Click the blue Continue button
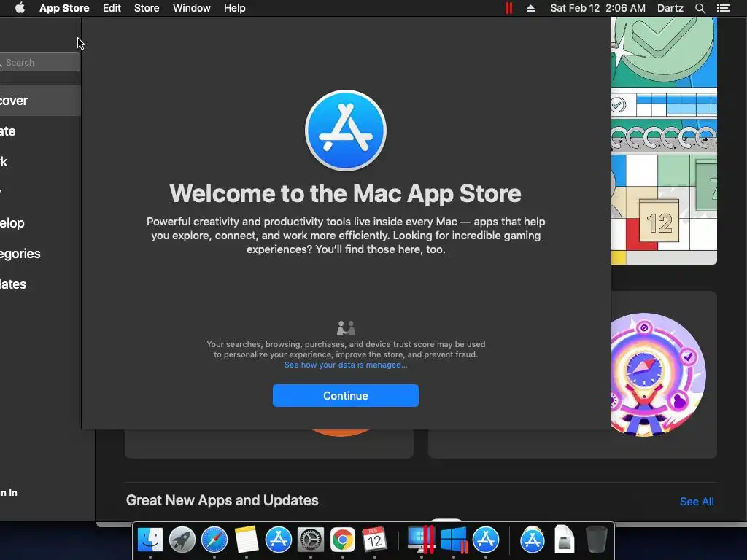The image size is (747, 560). pyautogui.click(x=345, y=396)
